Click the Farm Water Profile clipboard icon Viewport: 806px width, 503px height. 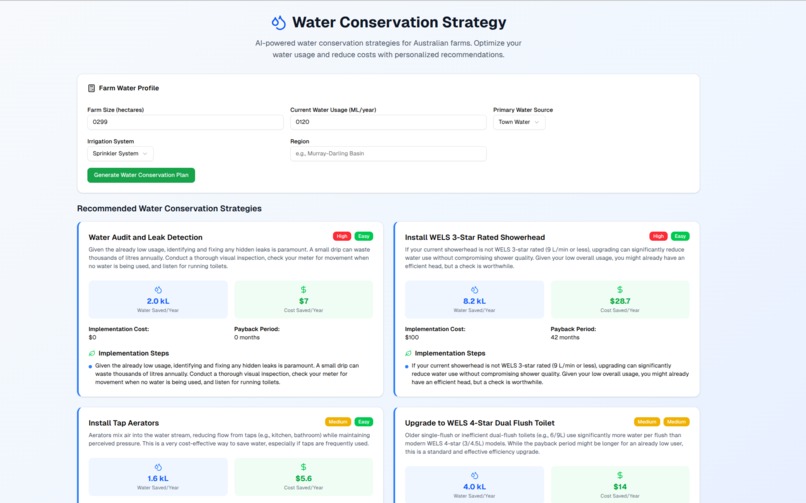coord(92,88)
